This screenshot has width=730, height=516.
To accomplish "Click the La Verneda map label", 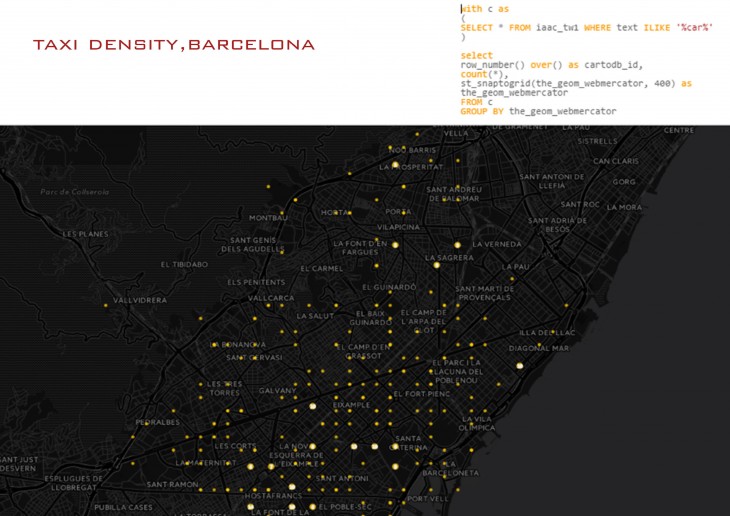I will pyautogui.click(x=497, y=244).
